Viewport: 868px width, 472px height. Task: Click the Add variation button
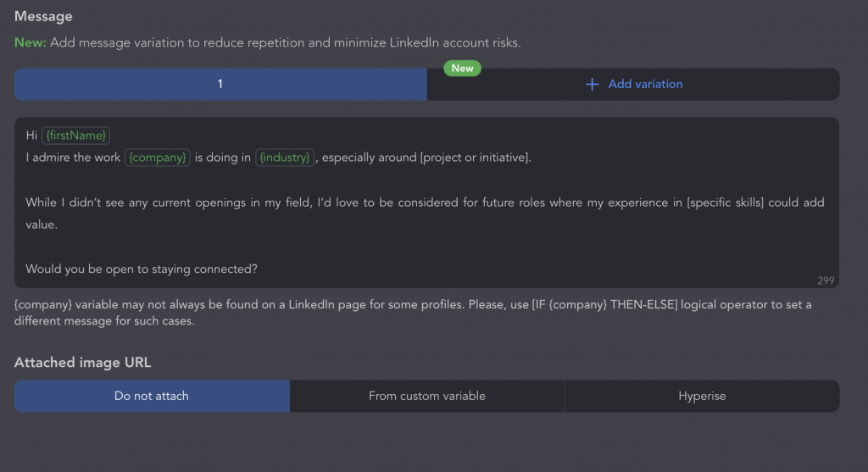pos(633,84)
